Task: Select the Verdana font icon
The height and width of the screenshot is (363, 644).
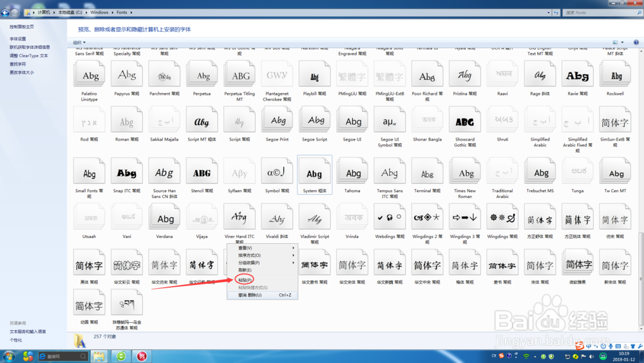Action: tap(164, 217)
